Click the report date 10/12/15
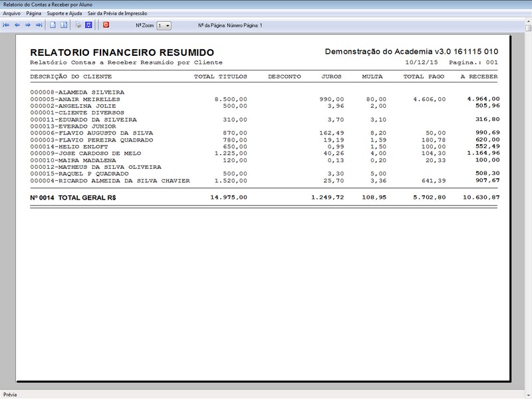Viewport: 532px width, 399px height. click(x=422, y=63)
